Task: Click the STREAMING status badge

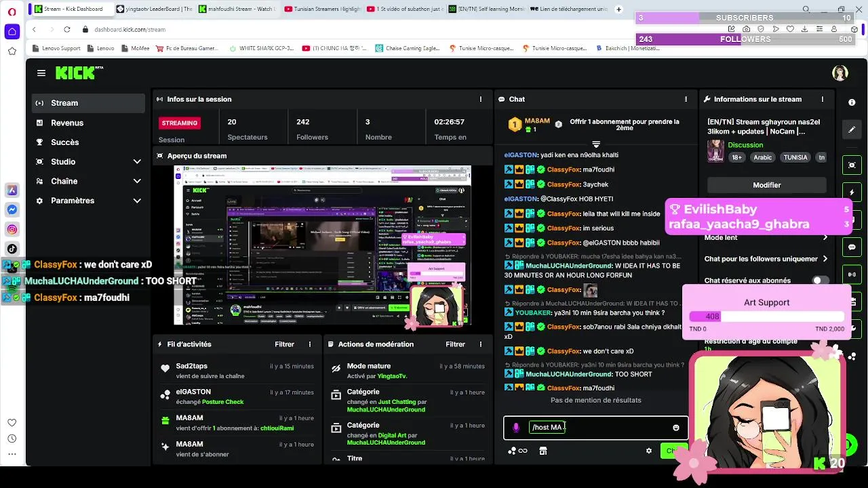Action: (x=180, y=123)
